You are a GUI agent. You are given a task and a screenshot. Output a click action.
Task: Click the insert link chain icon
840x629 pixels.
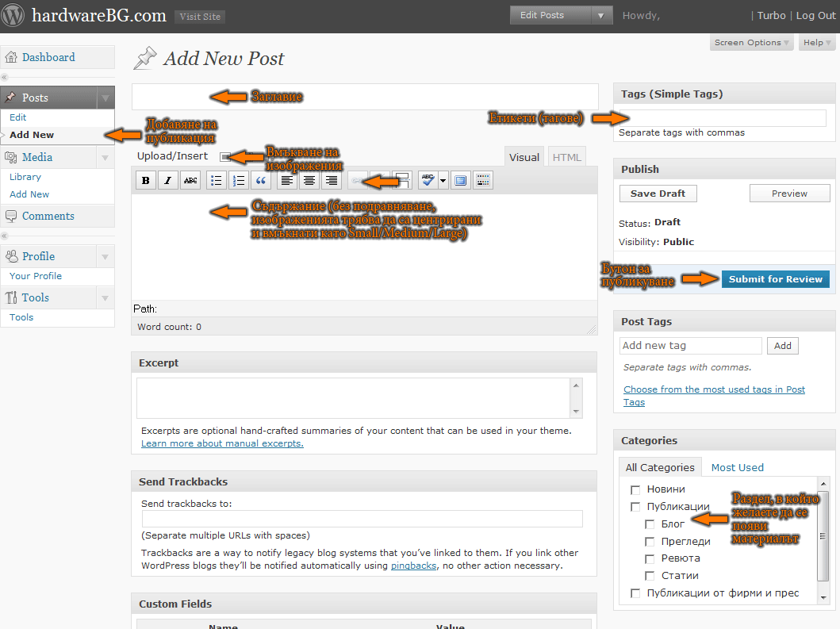[357, 181]
